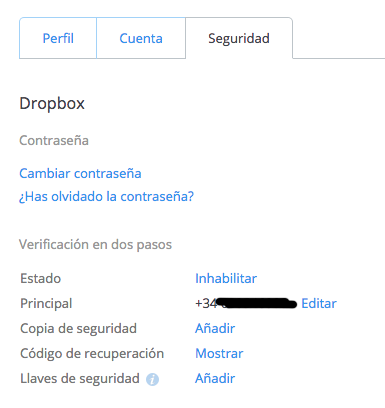
Task: Click the Llaves de seguridad label
Action: coord(80,378)
